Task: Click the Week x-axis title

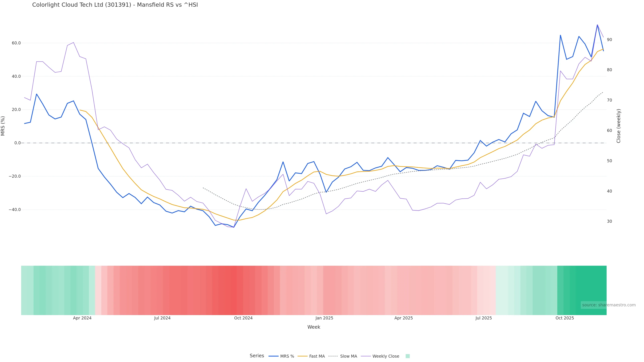Action: coord(314,327)
